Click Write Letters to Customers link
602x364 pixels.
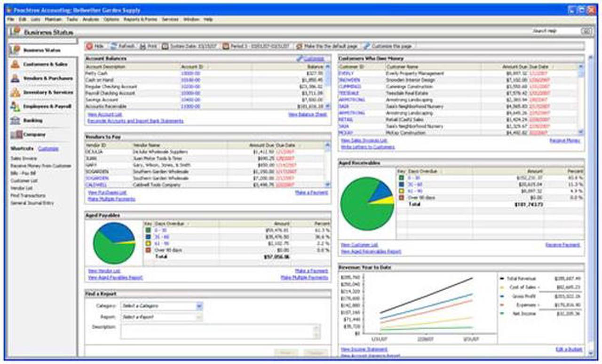click(x=368, y=147)
